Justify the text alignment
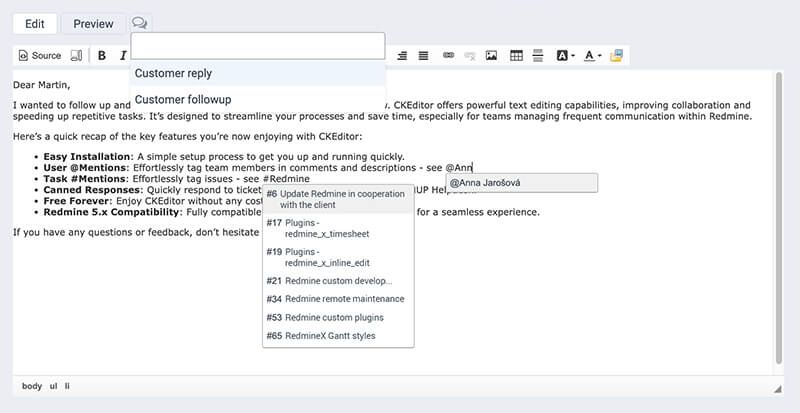 [423, 56]
